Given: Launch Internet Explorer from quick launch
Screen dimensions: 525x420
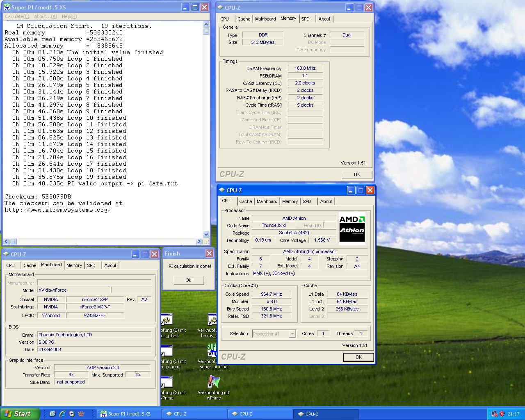Looking at the screenshot, I should click(x=62, y=414).
